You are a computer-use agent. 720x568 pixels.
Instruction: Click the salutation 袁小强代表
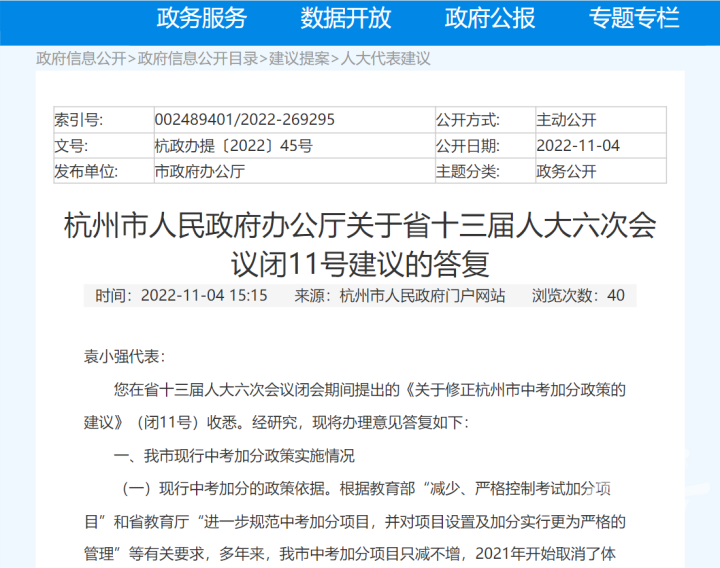[x=124, y=357]
